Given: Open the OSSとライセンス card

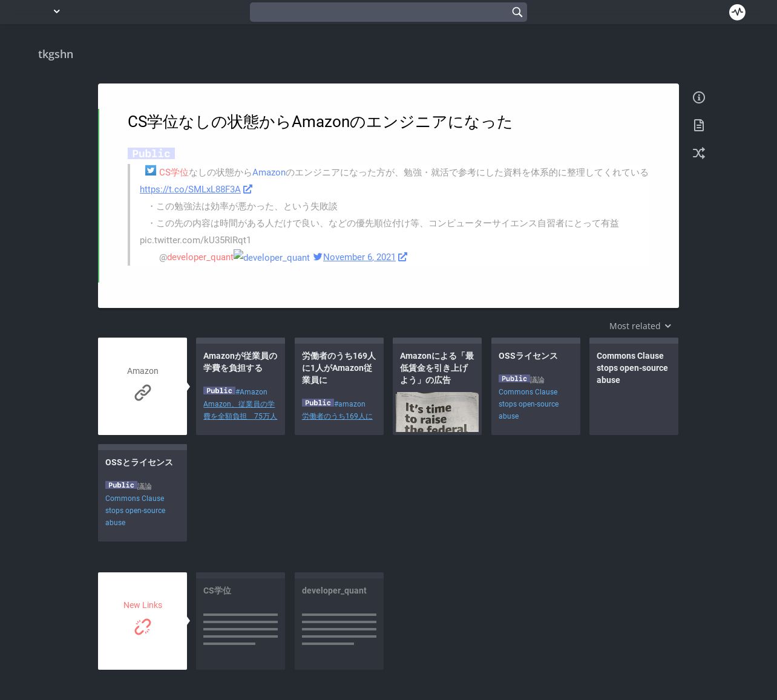Looking at the screenshot, I should [x=142, y=492].
